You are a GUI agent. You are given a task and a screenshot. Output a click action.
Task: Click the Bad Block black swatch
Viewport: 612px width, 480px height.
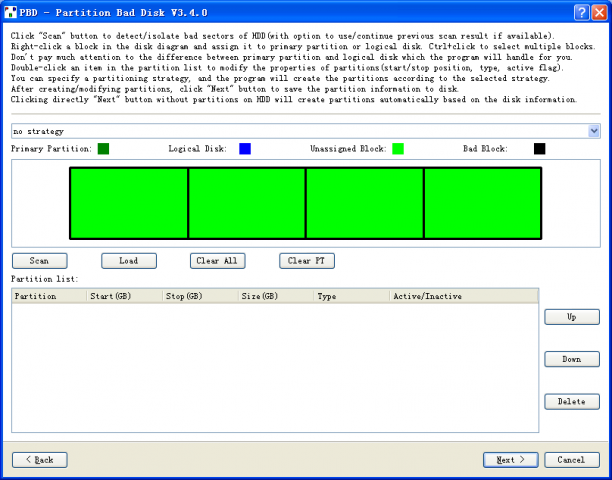click(539, 149)
